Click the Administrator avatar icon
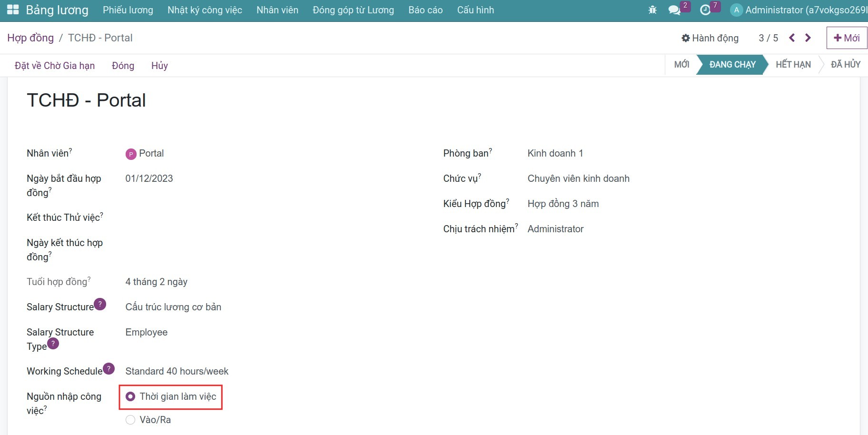 736,10
